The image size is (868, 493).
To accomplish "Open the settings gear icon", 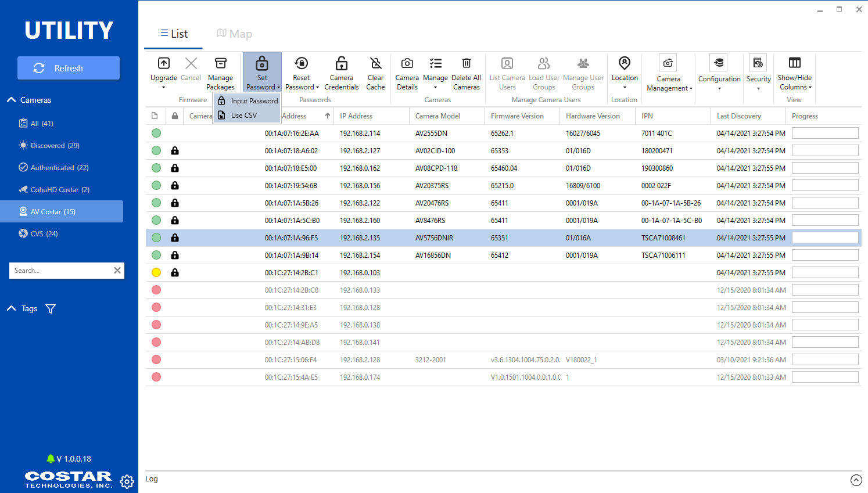I will coord(127,481).
